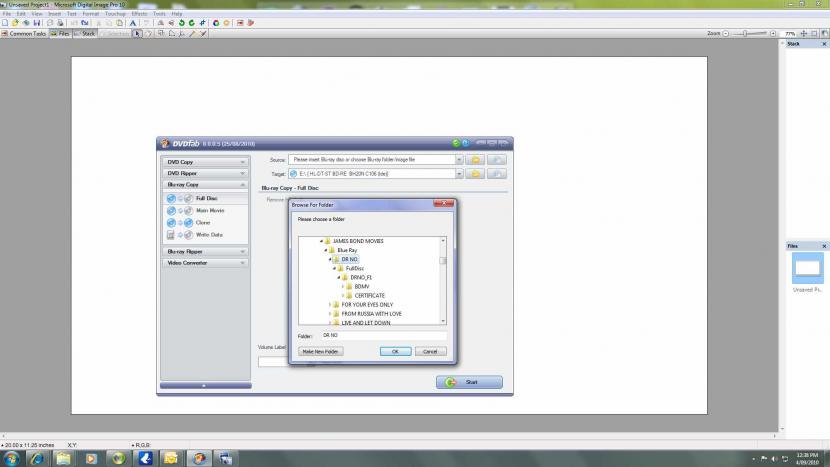
Task: Open the Effects menu
Action: (139, 14)
